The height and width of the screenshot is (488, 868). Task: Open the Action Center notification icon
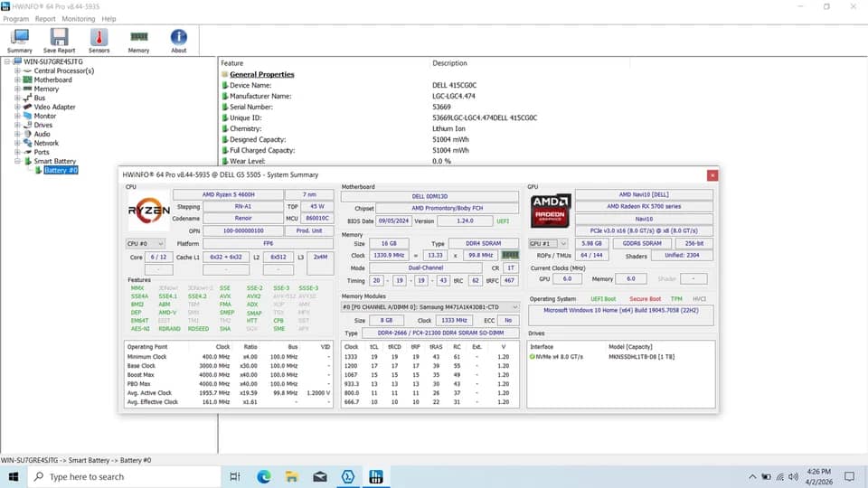pos(850,476)
